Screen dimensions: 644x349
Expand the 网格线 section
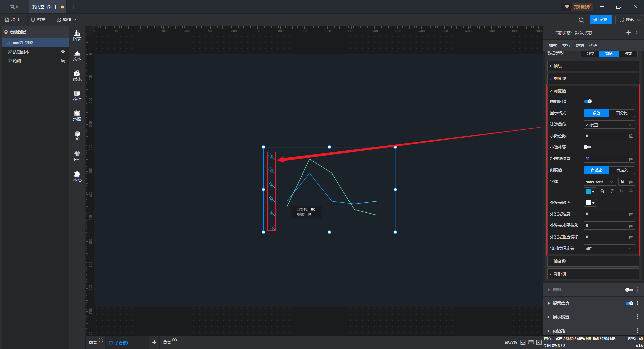(593, 274)
